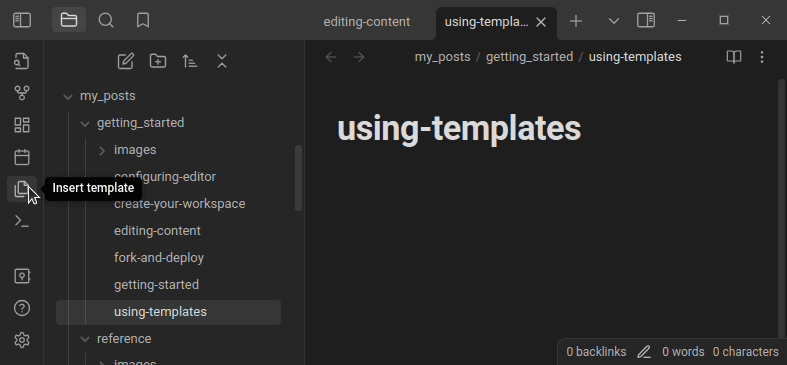Viewport: 787px width, 365px height.
Task: Open Graph view ribbon icon
Action: [22, 93]
